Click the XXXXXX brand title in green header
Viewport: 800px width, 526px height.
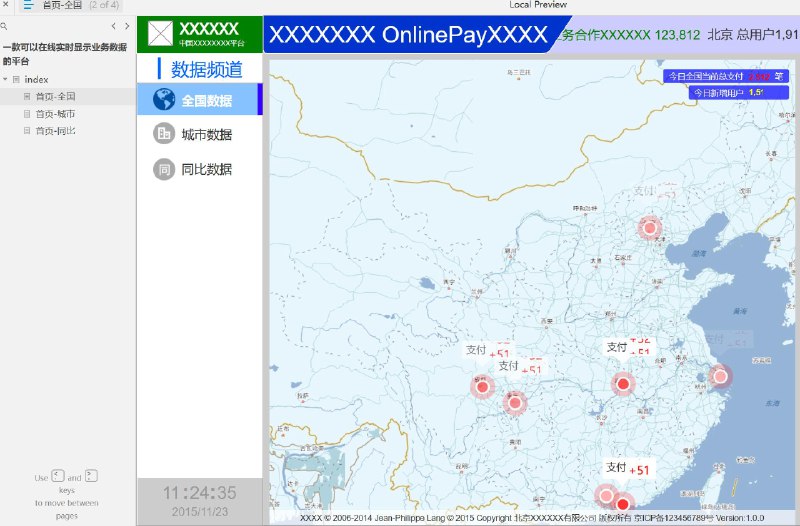pyautogui.click(x=209, y=29)
